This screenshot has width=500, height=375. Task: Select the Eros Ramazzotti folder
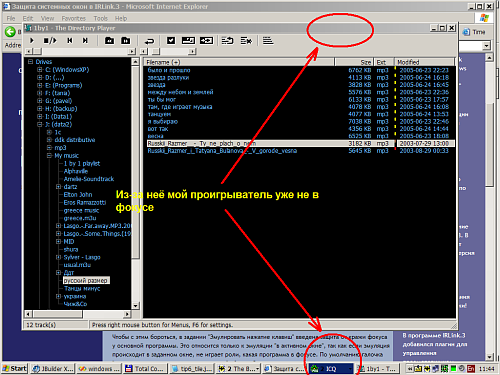point(85,203)
